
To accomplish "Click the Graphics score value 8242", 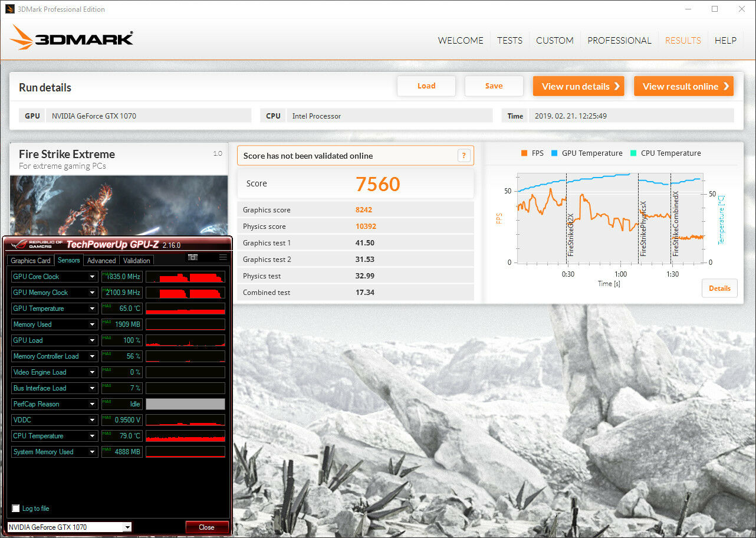I will [364, 210].
